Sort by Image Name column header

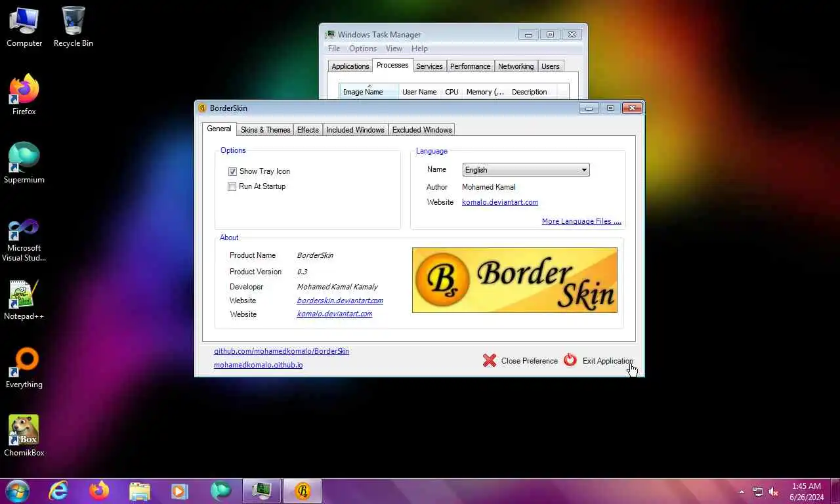[x=369, y=91]
